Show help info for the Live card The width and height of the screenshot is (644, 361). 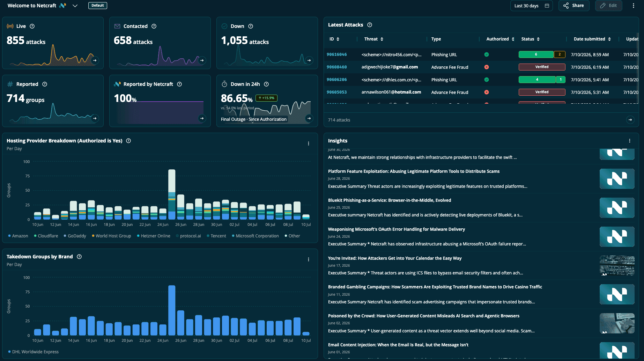32,26
